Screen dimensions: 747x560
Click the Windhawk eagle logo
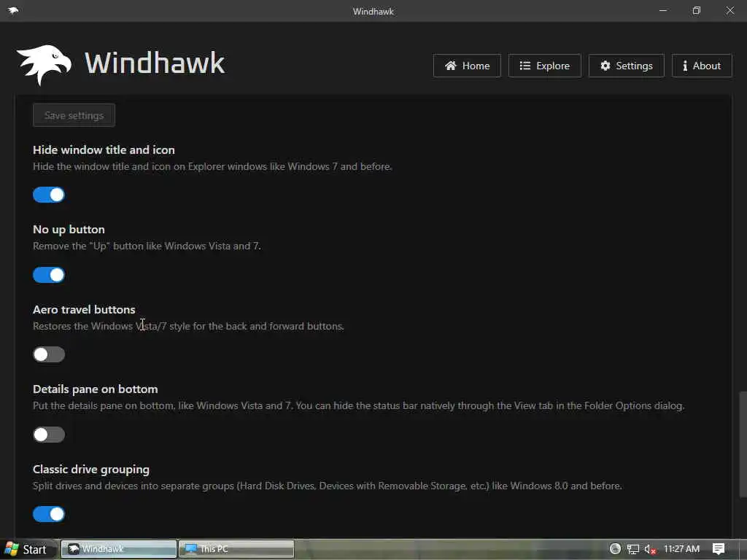coord(44,65)
